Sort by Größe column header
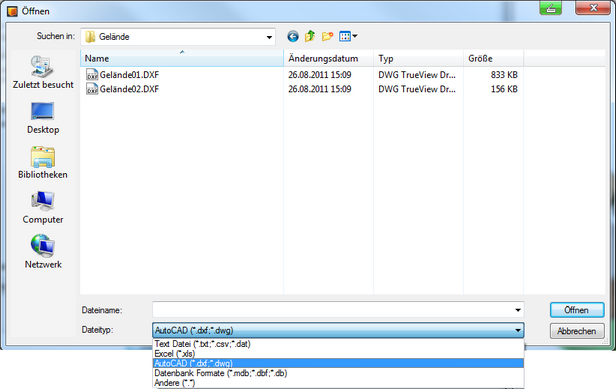The image size is (616, 389). [493, 59]
